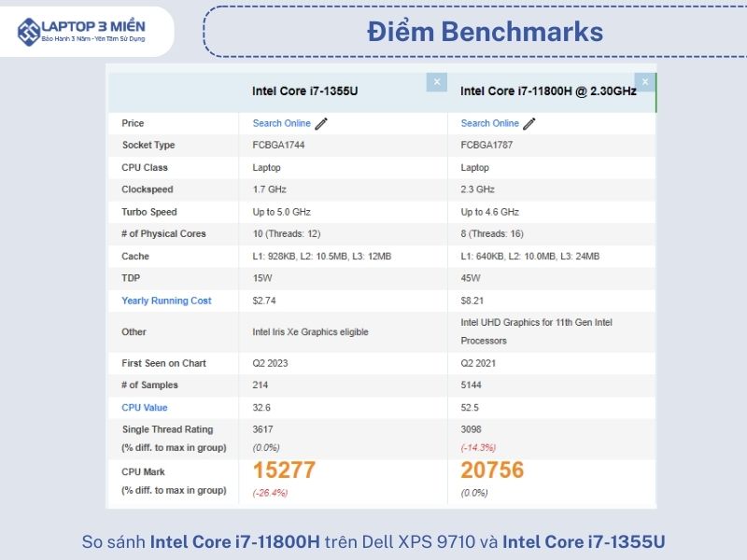747x560 pixels.
Task: Click the Single Thread Rating row label
Action: point(167,429)
